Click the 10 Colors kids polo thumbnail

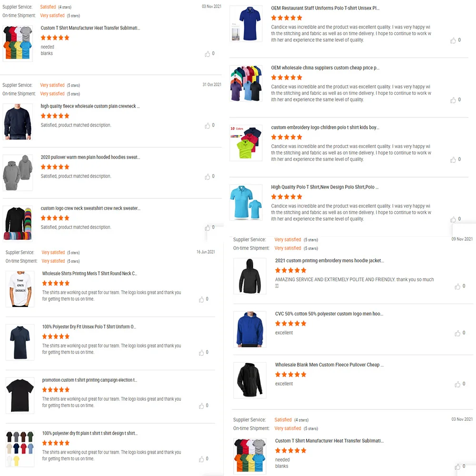pyautogui.click(x=246, y=143)
